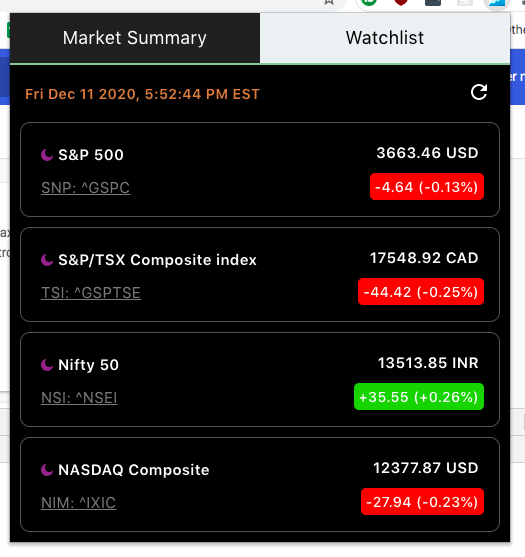
Task: Follow the NSI: ^NSEI link
Action: 79,398
